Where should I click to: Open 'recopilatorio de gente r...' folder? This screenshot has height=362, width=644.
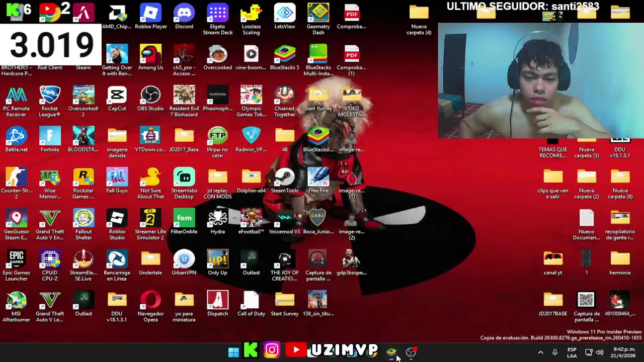(620, 225)
